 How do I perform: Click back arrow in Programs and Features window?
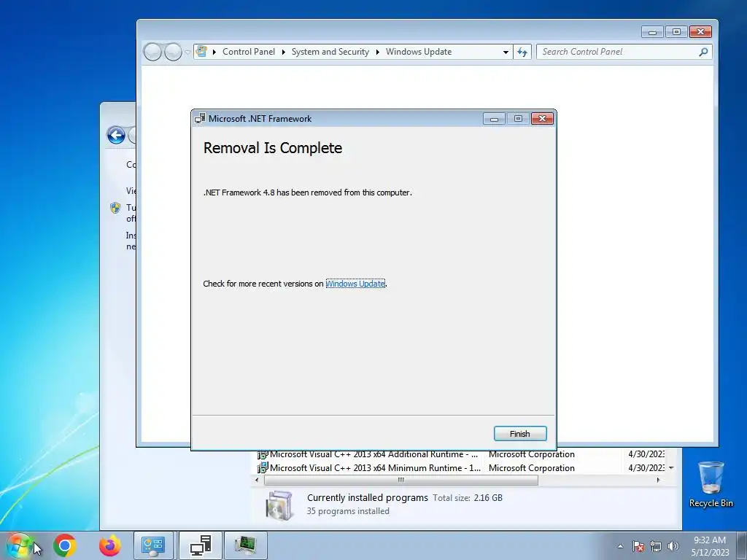pyautogui.click(x=116, y=135)
